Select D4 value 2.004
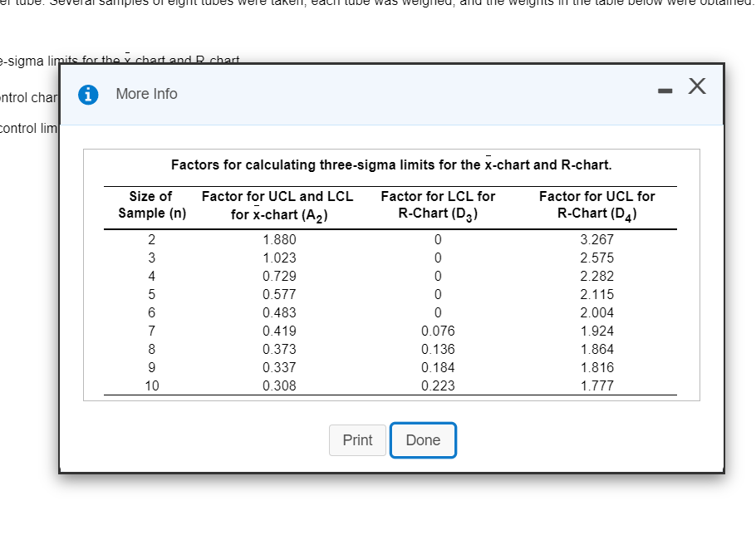Viewport: 756px width, 535px height. (596, 313)
